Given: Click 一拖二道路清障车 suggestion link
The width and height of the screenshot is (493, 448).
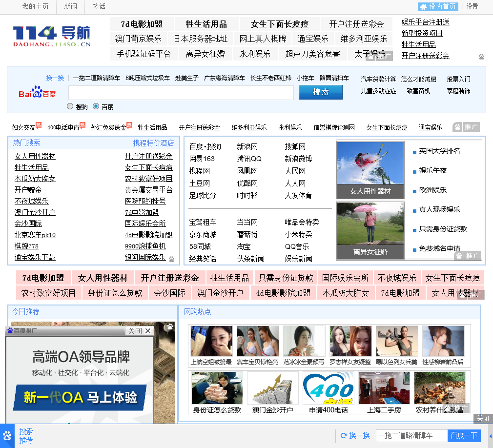Looking at the screenshot, I should click(x=96, y=78).
